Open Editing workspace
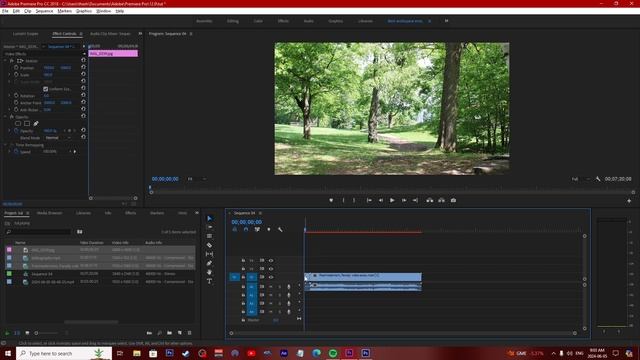The height and width of the screenshot is (360, 640). (x=233, y=21)
